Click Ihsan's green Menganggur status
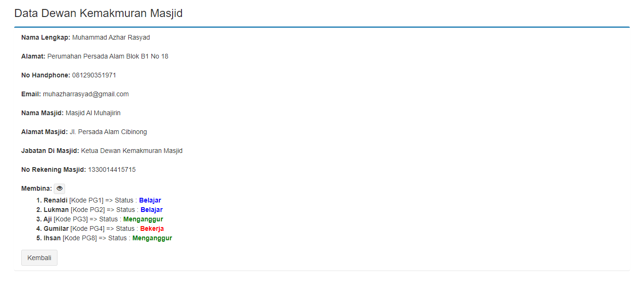The width and height of the screenshot is (644, 287). 152,238
